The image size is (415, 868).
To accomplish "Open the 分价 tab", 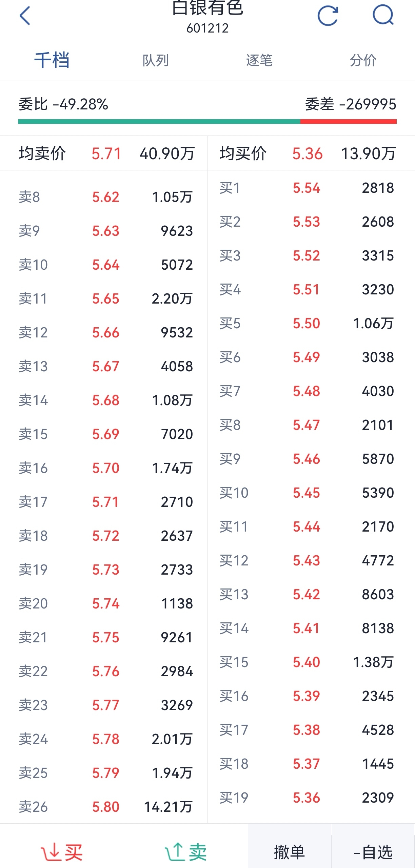I will click(363, 60).
